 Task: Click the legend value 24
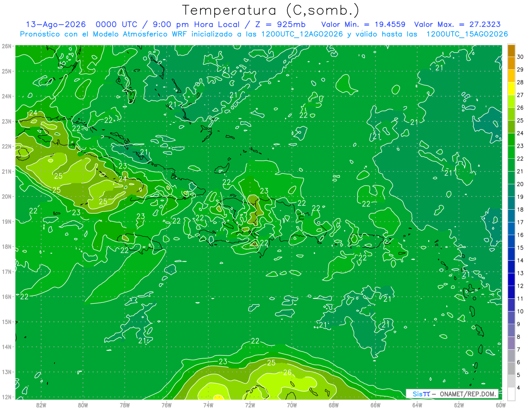[520, 133]
